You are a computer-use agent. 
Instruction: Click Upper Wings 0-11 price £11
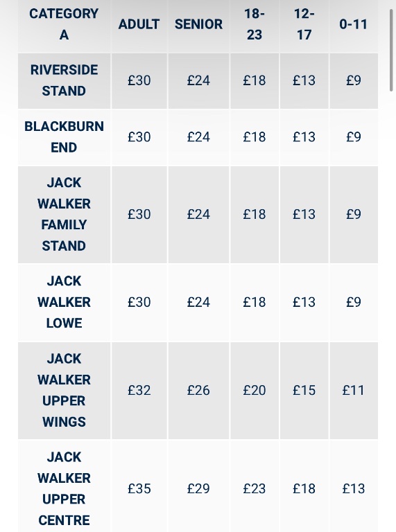(x=354, y=391)
